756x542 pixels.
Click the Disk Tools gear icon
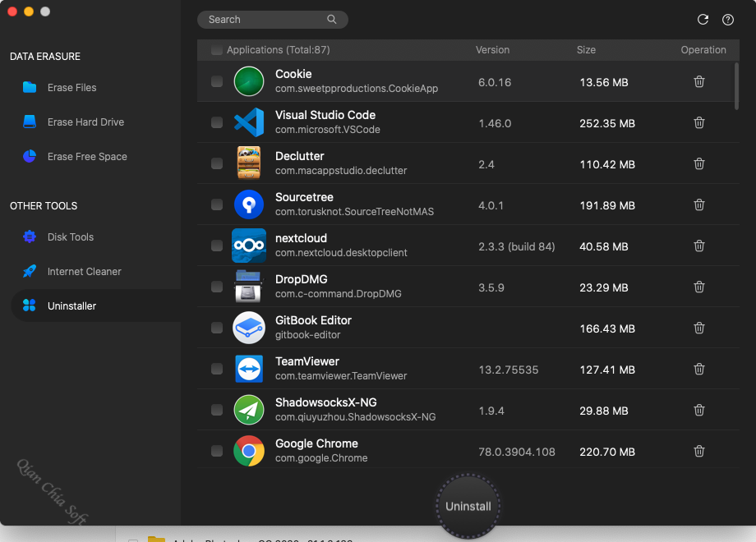point(30,237)
